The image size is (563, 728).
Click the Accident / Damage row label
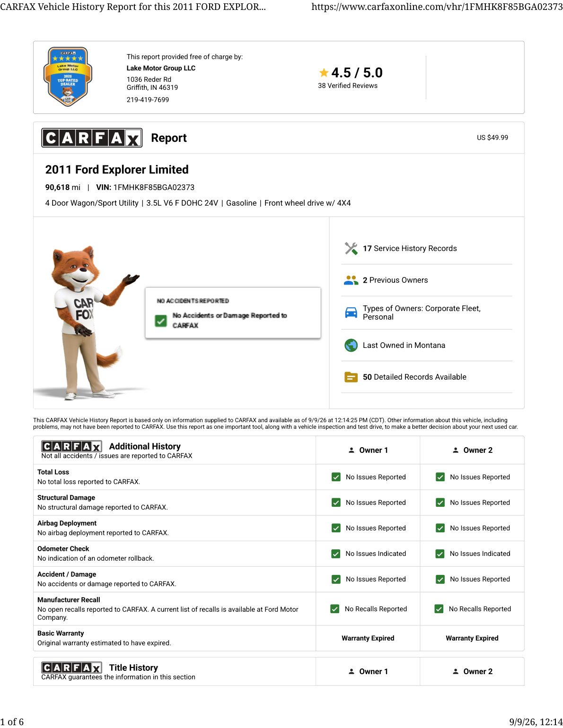pos(67,574)
